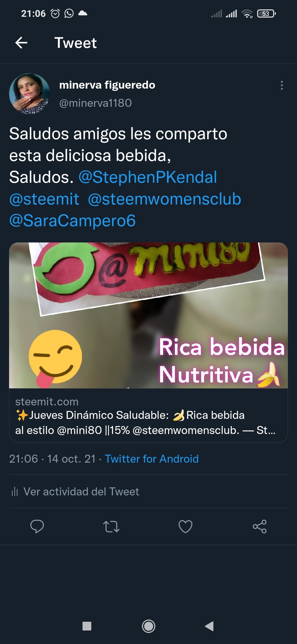Open Twitter for Android source link
This screenshot has width=297, height=644.
pos(152,459)
